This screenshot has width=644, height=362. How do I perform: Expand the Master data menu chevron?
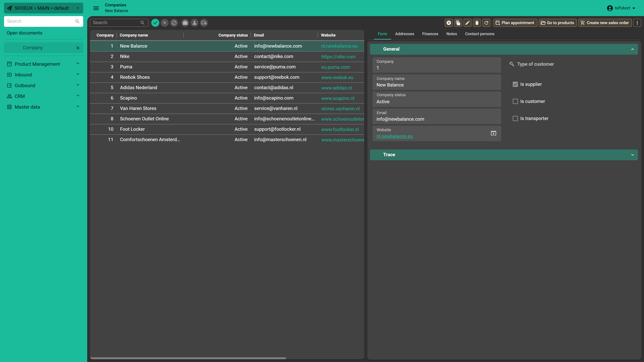point(78,106)
